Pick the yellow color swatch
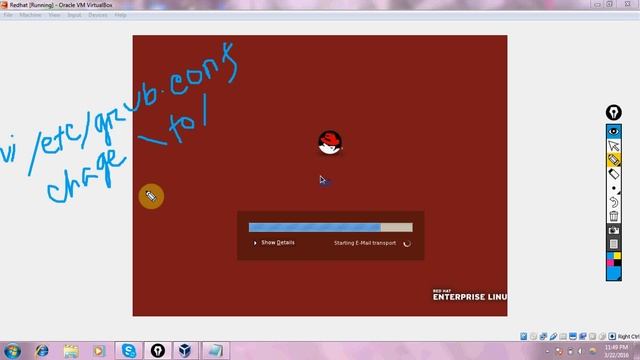640x360 pixels. pyautogui.click(x=617, y=256)
